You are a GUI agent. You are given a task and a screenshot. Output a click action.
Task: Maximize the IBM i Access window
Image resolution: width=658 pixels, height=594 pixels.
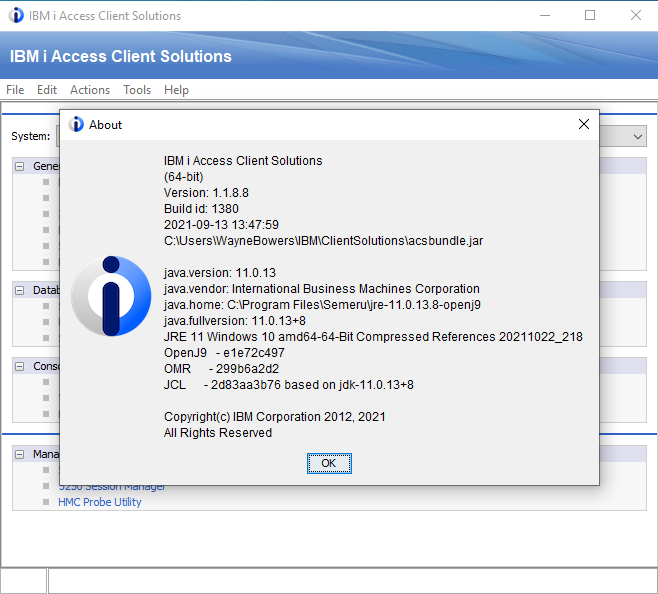coord(590,16)
